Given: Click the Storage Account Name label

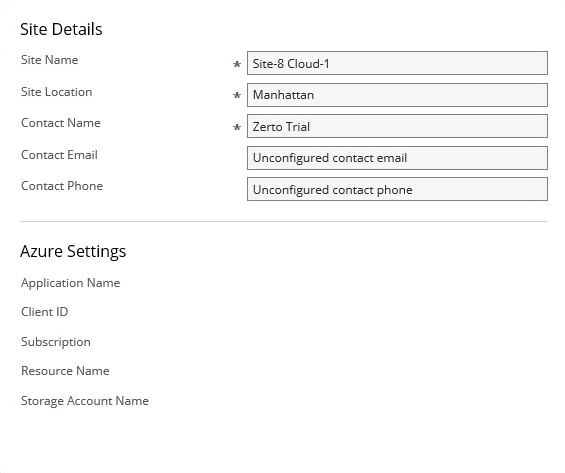Looking at the screenshot, I should point(85,401).
